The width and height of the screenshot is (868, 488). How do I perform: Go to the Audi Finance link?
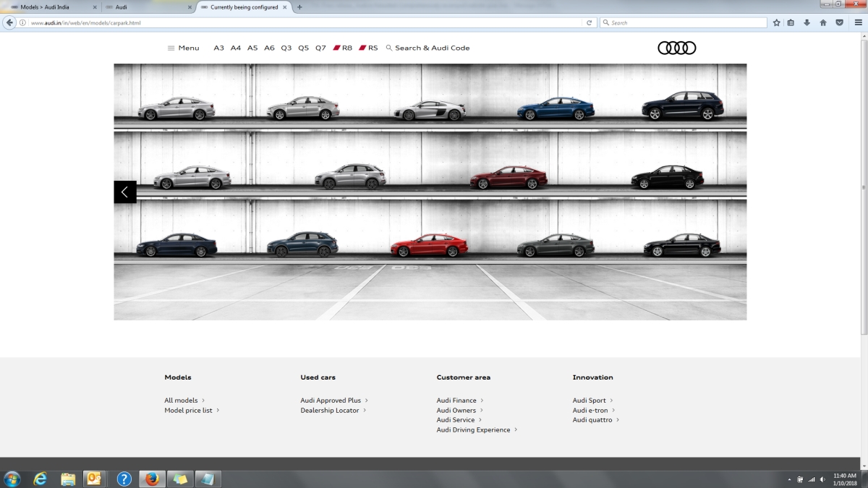(460, 401)
